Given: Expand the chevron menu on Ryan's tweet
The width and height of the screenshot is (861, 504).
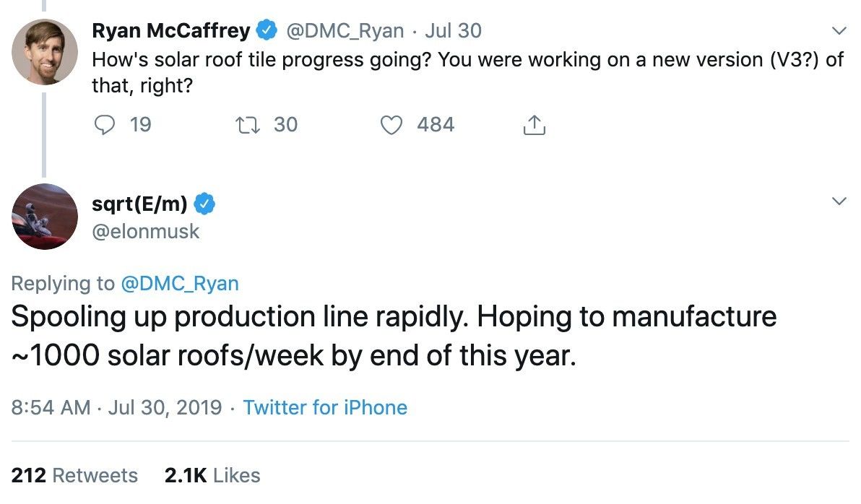Looking at the screenshot, I should click(839, 30).
